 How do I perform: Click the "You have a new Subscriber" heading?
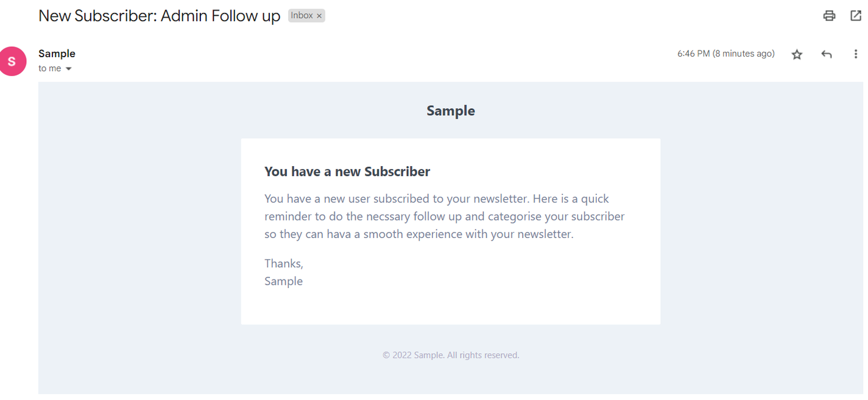coord(347,171)
